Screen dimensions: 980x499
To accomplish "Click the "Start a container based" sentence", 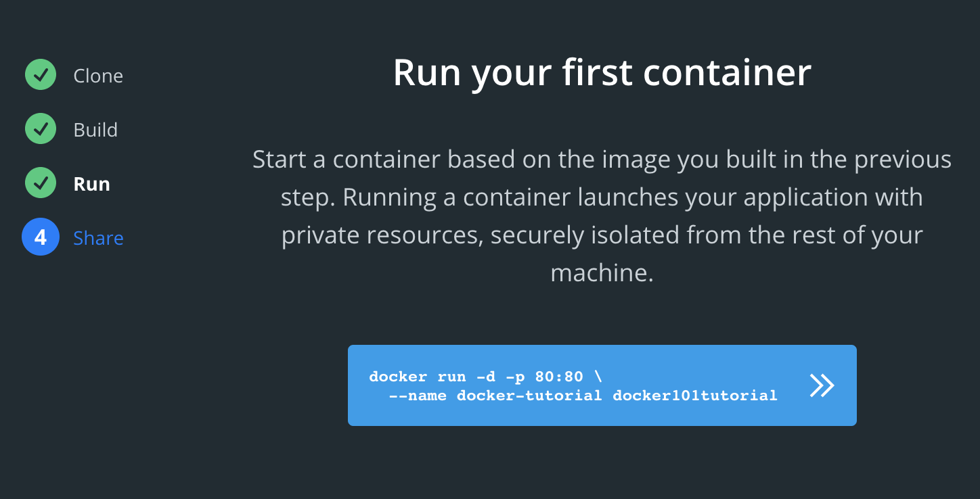I will (602, 160).
